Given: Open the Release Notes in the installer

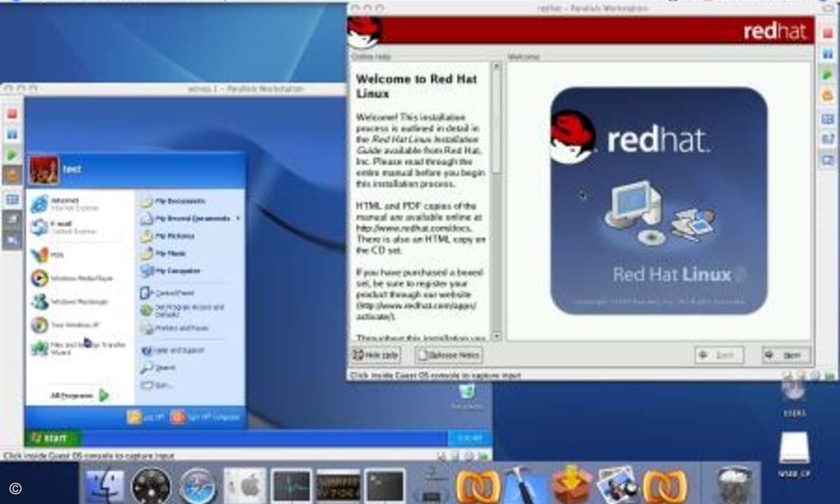Looking at the screenshot, I should pyautogui.click(x=449, y=355).
